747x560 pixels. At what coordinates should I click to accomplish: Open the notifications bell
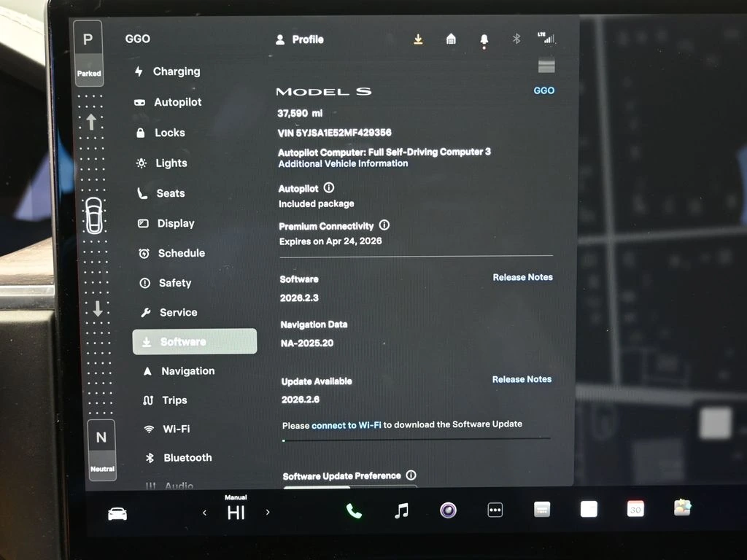click(484, 40)
